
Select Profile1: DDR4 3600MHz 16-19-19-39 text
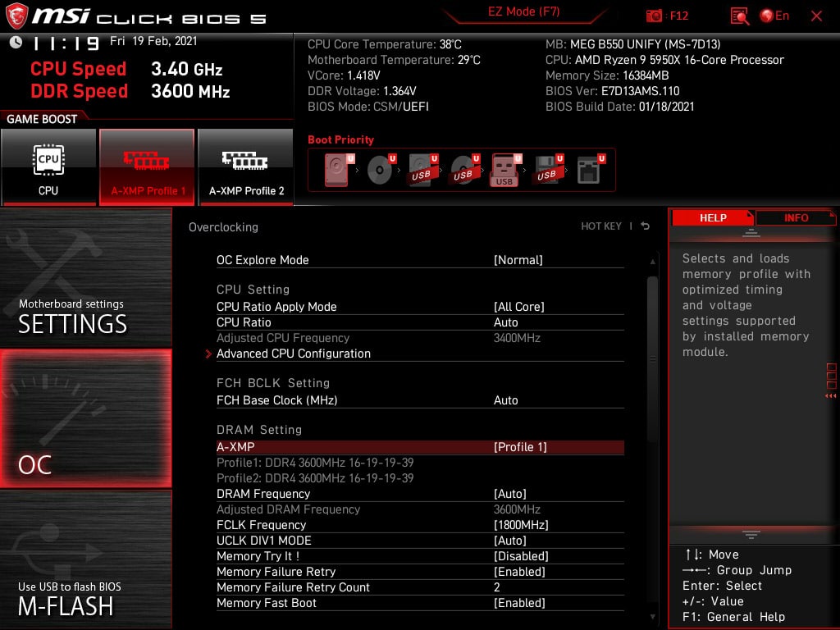click(315, 463)
